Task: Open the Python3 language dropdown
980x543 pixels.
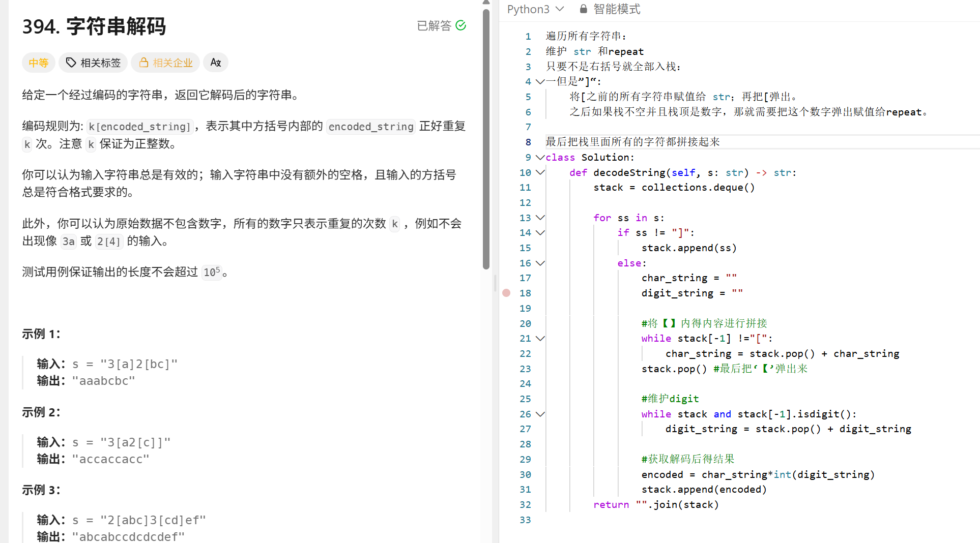Action: click(x=535, y=9)
